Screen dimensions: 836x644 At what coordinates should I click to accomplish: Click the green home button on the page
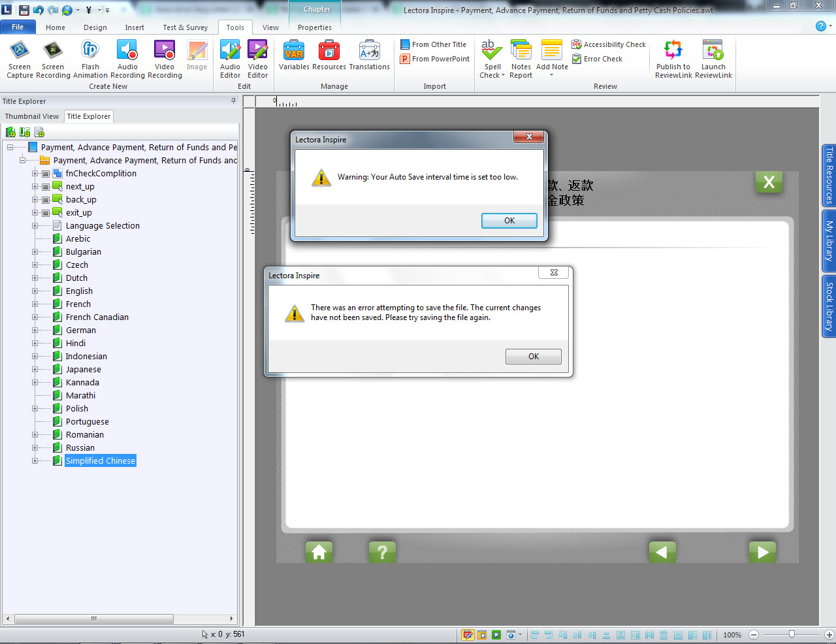[x=319, y=552]
